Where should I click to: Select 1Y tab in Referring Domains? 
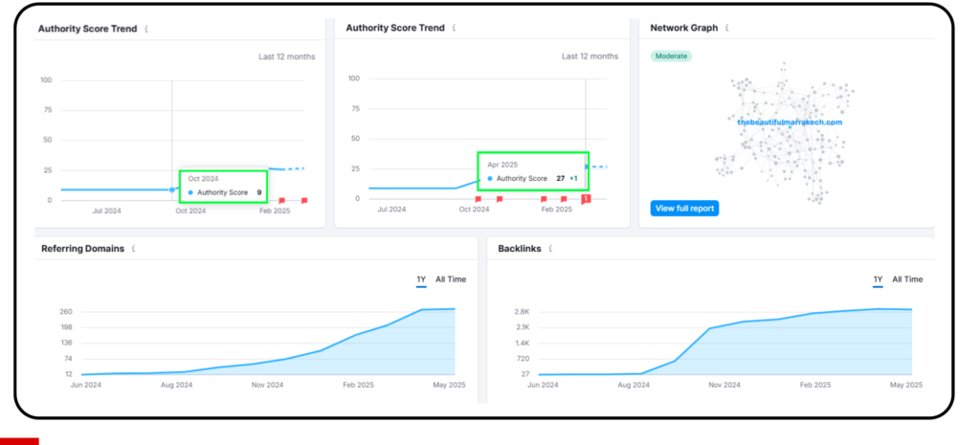pos(421,280)
